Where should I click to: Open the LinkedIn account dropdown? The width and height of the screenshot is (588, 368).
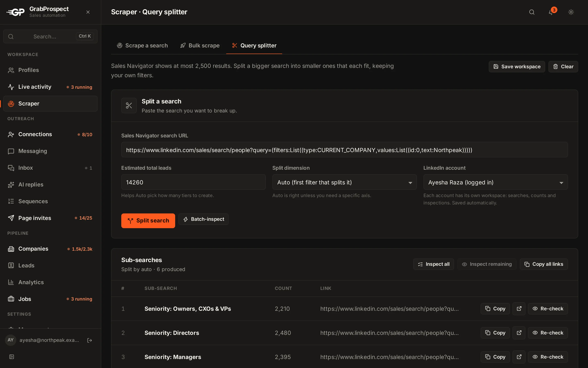pyautogui.click(x=496, y=182)
